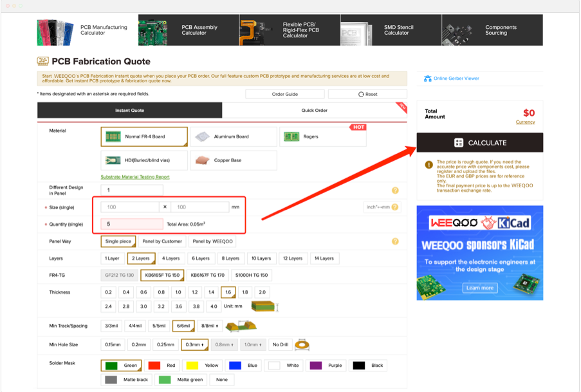
Task: Click the inch to mm converter help icon
Action: (x=395, y=207)
